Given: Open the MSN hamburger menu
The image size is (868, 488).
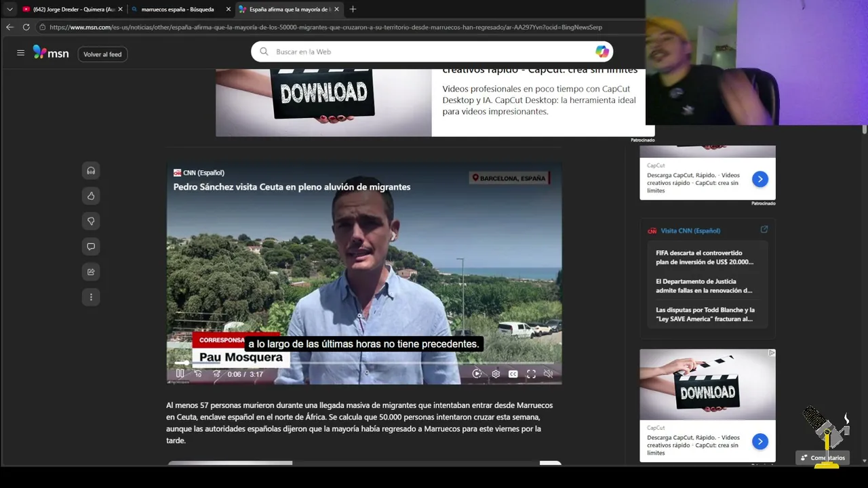Looking at the screenshot, I should point(20,53).
